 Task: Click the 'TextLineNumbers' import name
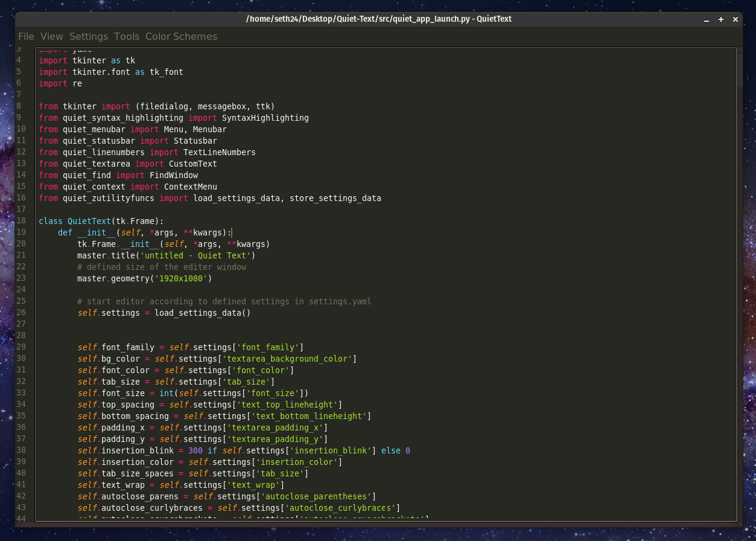coord(219,152)
